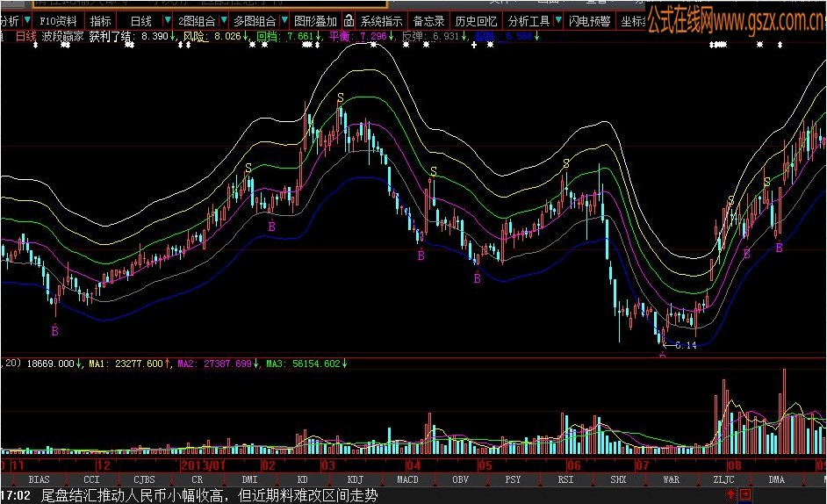Switch to the PSY indicator tab

[x=513, y=479]
